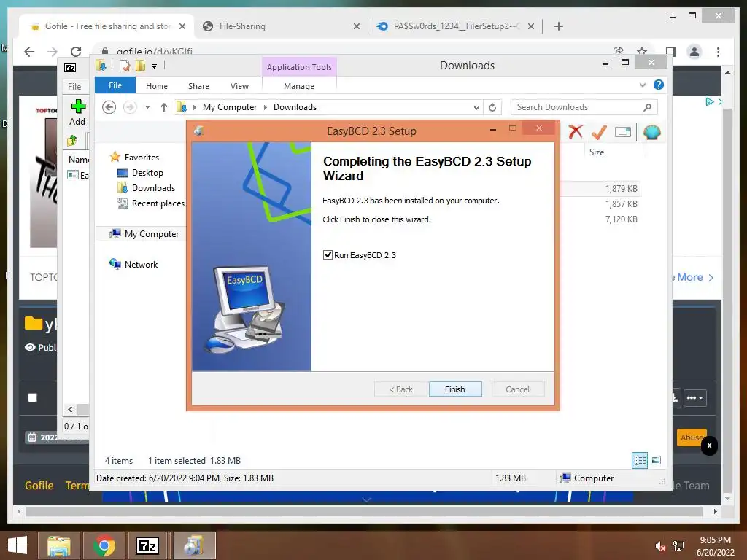Open the File tab in Downloads window
The height and width of the screenshot is (560, 747).
pos(115,85)
